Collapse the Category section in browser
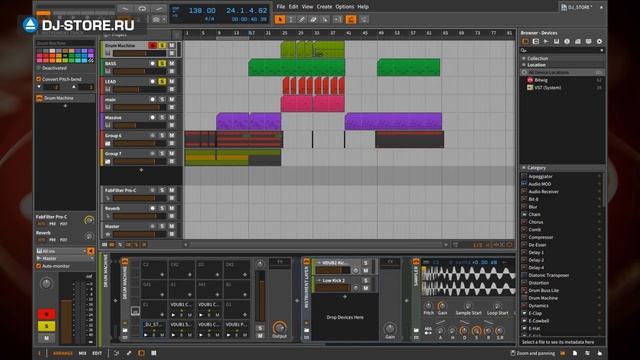Viewport: 640px width, 360px height. pyautogui.click(x=524, y=168)
